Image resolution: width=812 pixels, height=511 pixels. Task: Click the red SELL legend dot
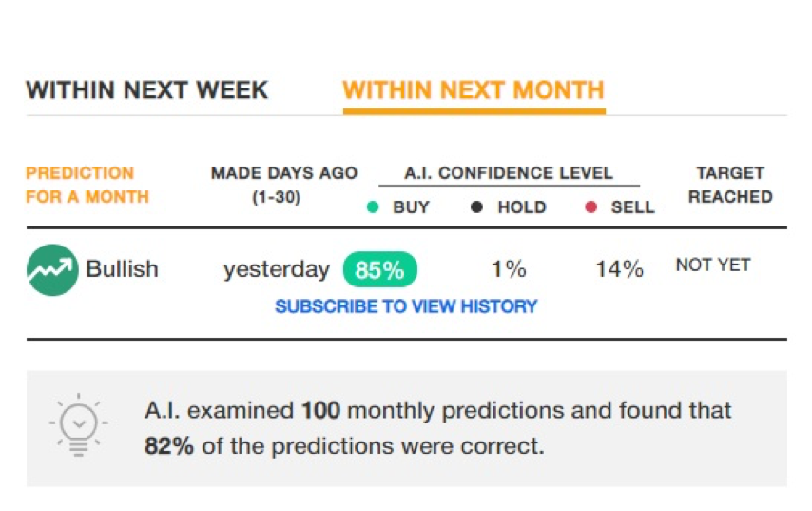click(590, 207)
